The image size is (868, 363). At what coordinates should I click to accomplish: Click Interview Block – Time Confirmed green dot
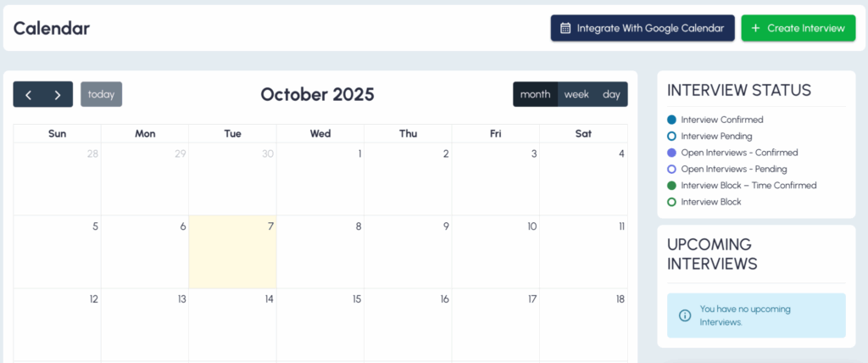(672, 185)
